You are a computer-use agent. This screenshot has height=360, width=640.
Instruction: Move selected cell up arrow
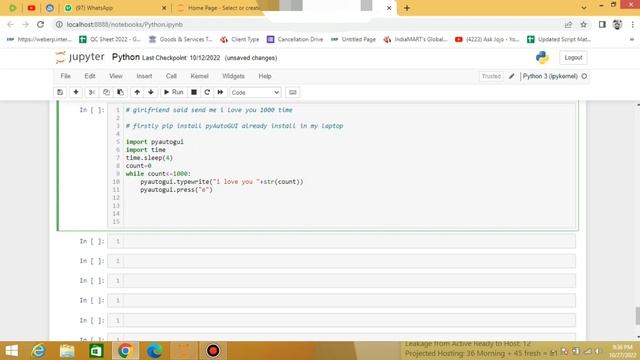pyautogui.click(x=137, y=92)
